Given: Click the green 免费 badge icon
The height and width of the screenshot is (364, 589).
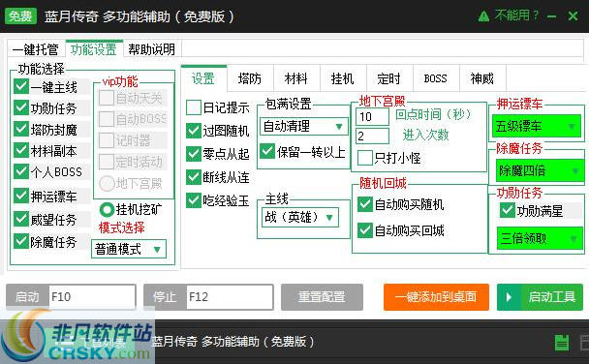Looking at the screenshot, I should point(20,16).
